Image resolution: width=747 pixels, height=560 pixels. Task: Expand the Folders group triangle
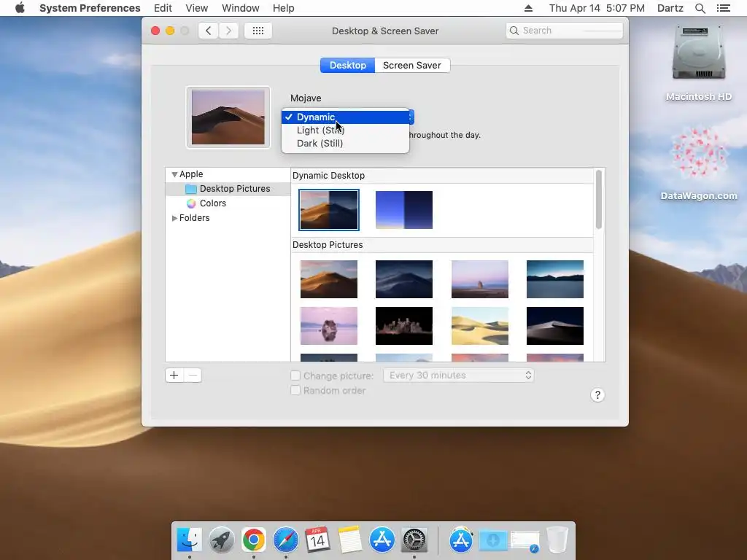coord(174,218)
